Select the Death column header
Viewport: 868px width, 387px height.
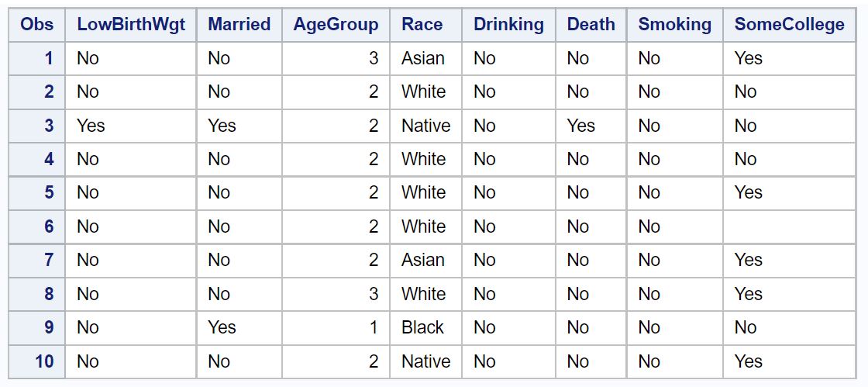point(591,24)
